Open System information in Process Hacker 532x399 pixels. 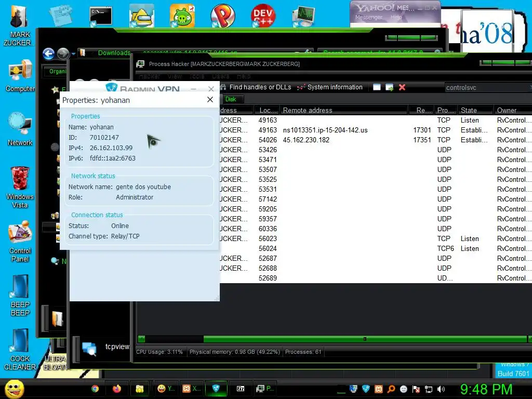click(x=330, y=87)
